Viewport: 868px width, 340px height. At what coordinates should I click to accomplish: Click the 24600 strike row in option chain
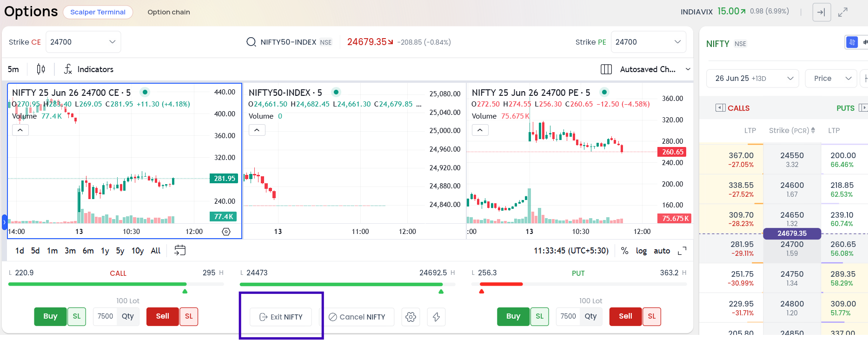[x=783, y=189]
